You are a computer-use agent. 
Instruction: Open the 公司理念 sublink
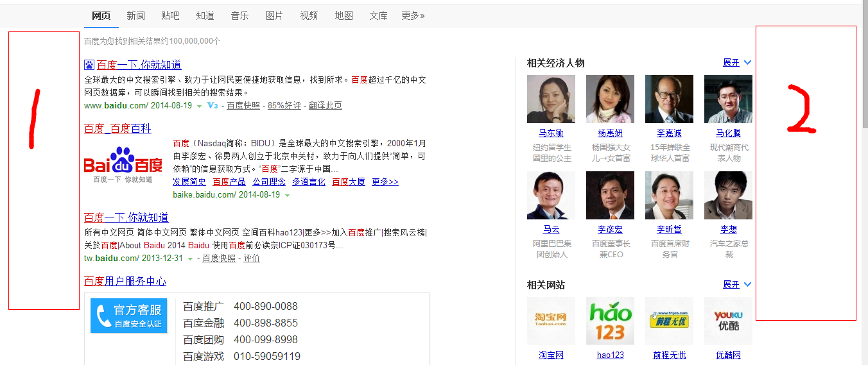[269, 182]
